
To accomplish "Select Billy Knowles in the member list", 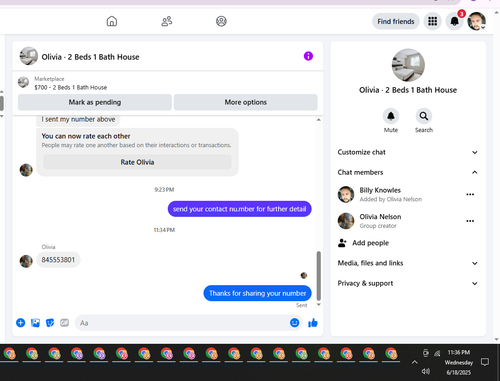I will tap(380, 194).
